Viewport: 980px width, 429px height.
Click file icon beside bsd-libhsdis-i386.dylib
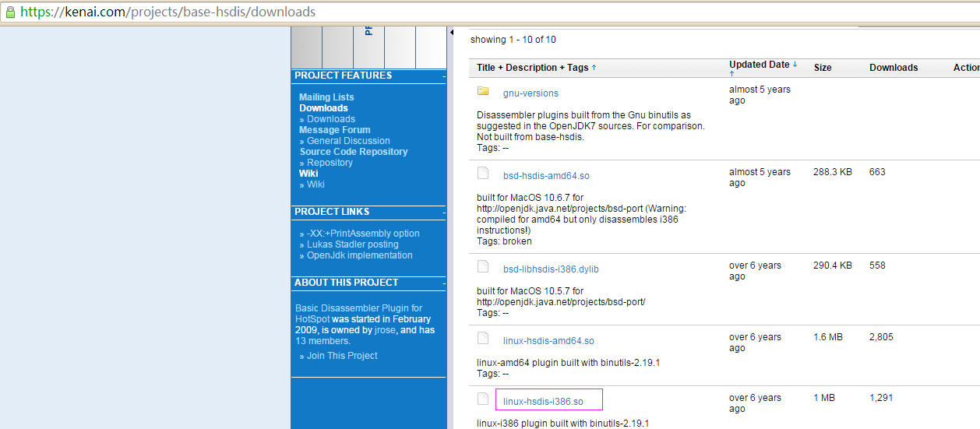pyautogui.click(x=483, y=266)
